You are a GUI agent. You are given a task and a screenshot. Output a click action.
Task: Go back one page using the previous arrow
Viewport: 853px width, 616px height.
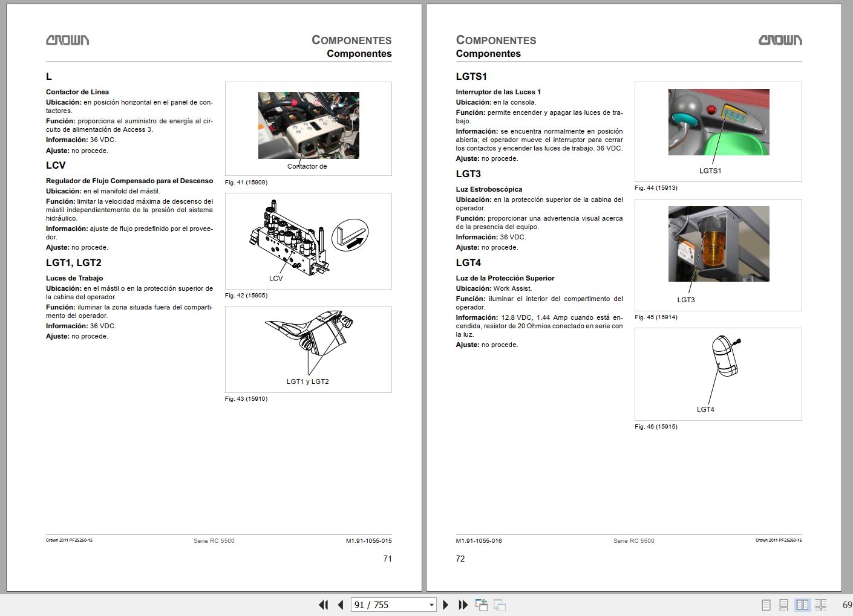click(x=341, y=605)
